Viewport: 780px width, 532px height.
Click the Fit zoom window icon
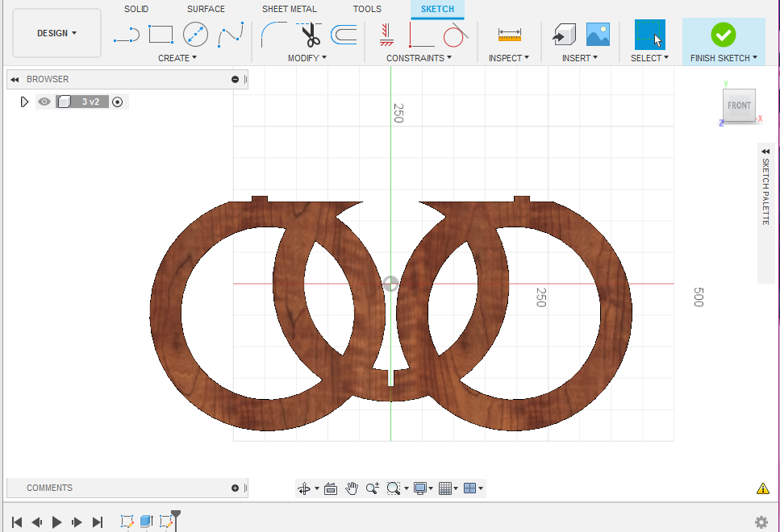click(393, 488)
